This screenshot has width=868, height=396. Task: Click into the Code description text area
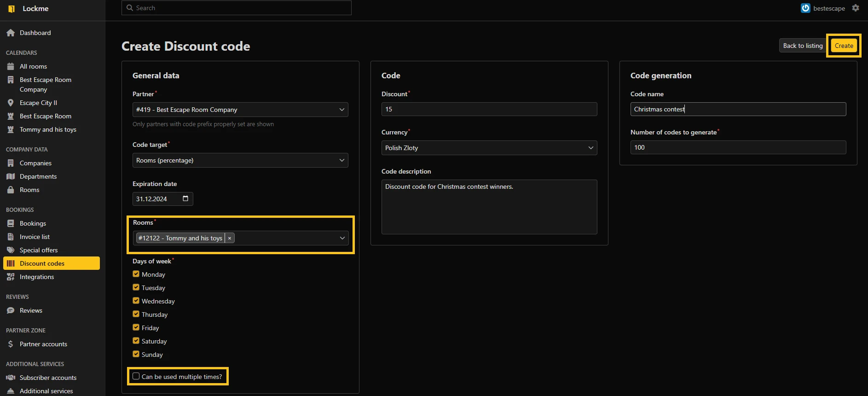489,207
